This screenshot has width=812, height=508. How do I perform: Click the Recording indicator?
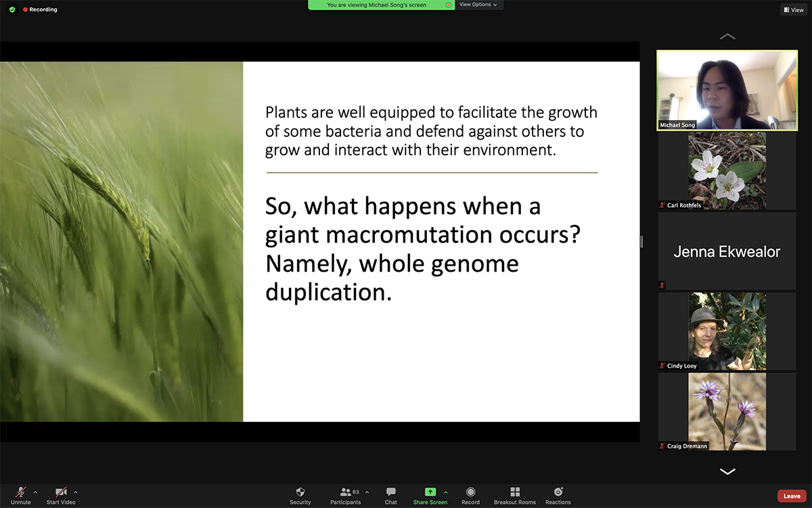click(41, 9)
